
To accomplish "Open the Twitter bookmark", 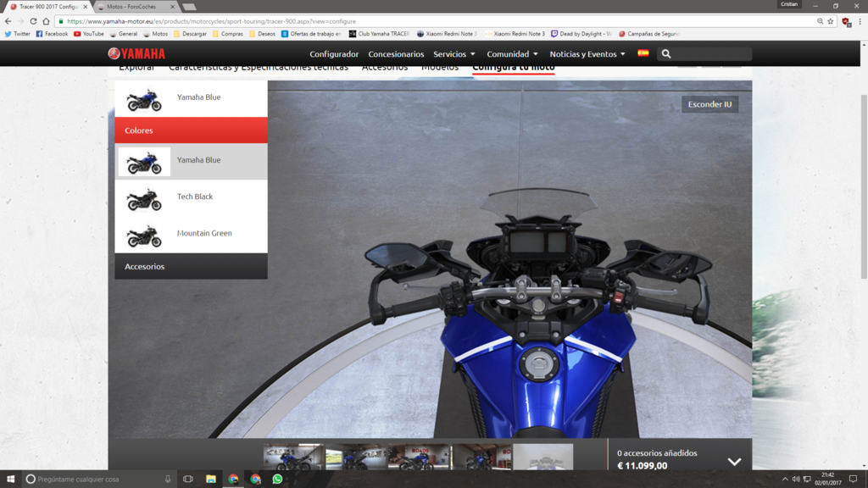I will [17, 34].
